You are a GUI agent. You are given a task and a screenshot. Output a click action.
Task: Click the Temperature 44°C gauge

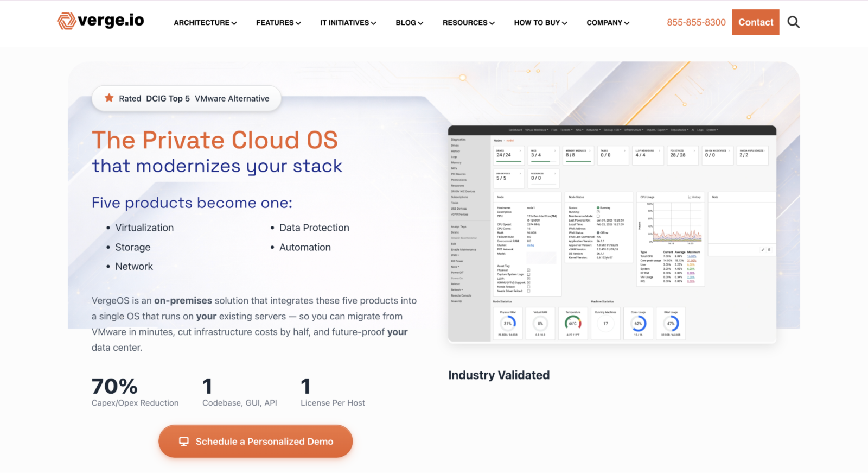[573, 323]
